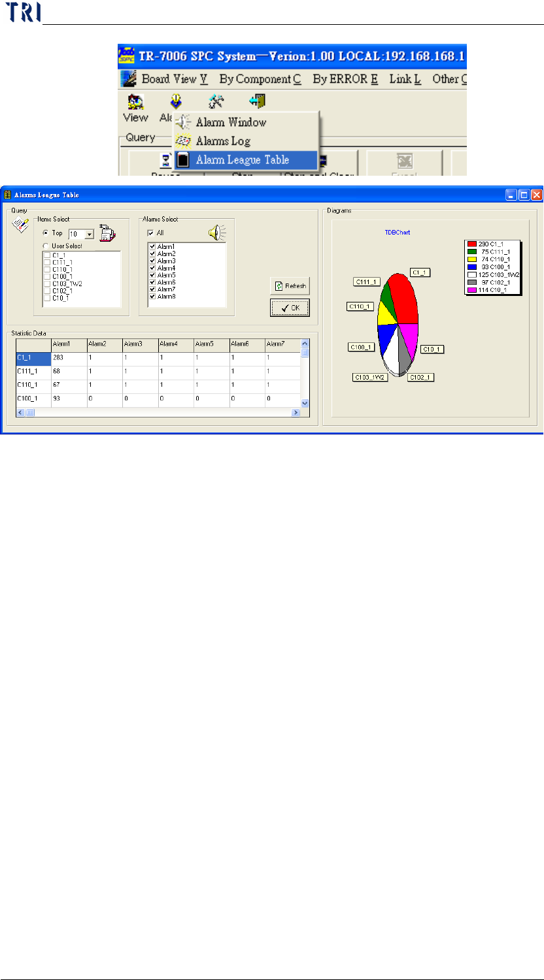
Task: Toggle the Alarm8 checkbox
Action: (153, 296)
